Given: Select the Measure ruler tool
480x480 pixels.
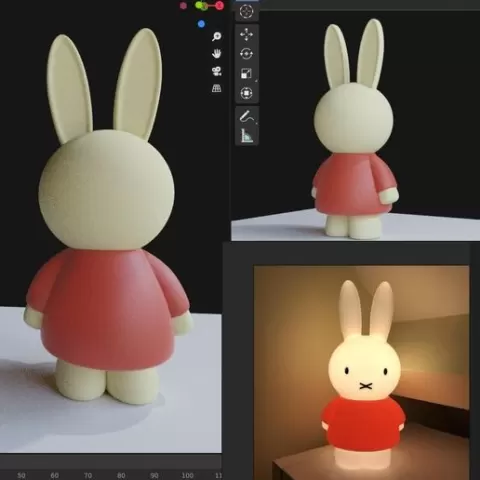Looking at the screenshot, I should 246,136.
